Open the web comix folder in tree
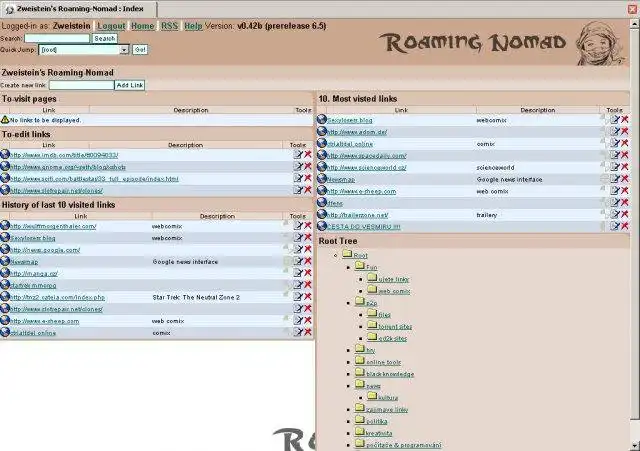Image resolution: width=640 pixels, height=451 pixels. [x=394, y=291]
